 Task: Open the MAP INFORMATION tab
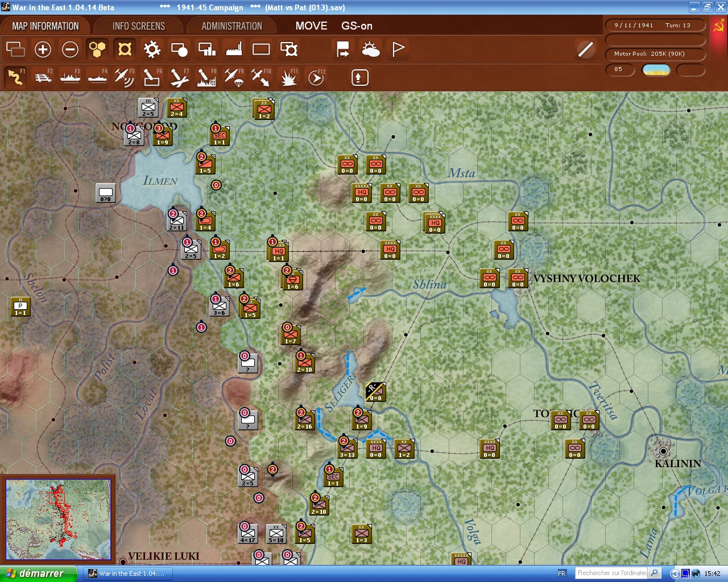(45, 26)
